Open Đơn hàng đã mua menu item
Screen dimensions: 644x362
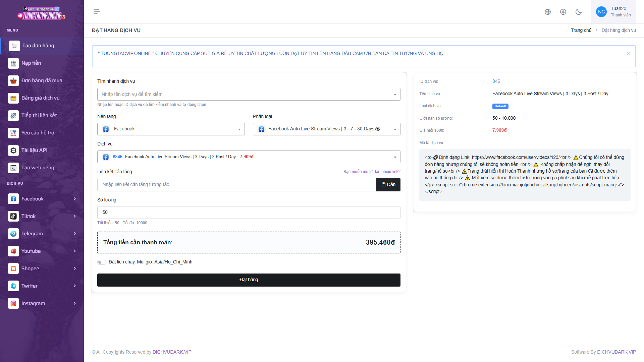(x=42, y=80)
